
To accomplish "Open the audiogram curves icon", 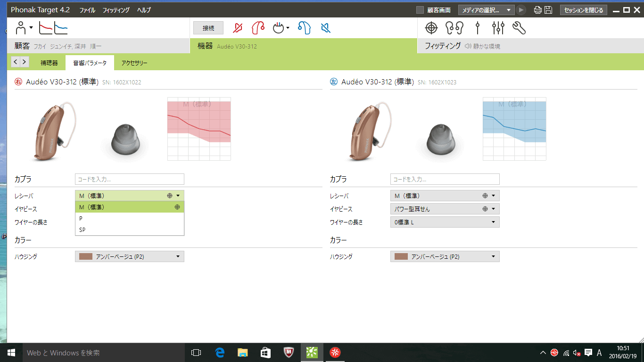I will pos(53,28).
